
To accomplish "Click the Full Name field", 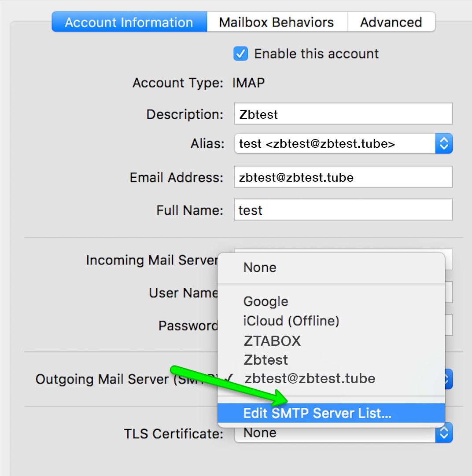I will point(343,210).
